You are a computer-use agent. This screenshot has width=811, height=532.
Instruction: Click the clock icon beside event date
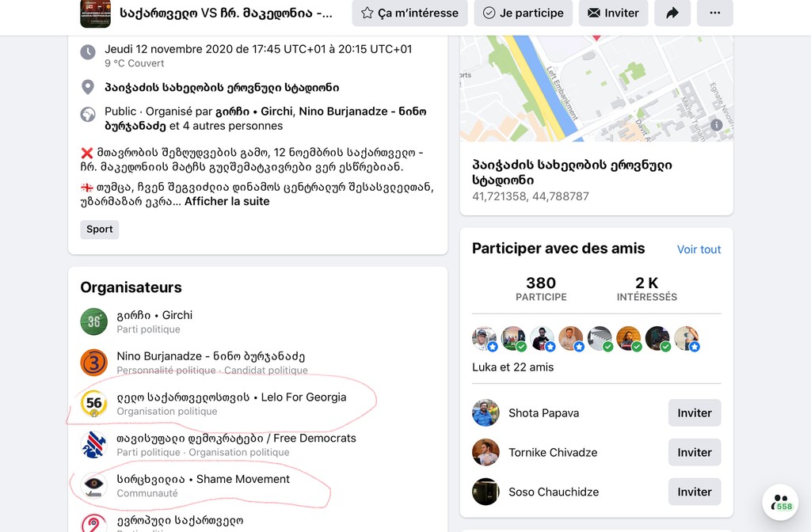tap(88, 51)
